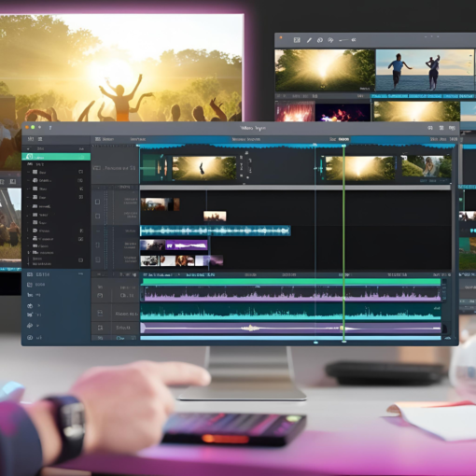
Task: Click the rightmost icon in editor title bar
Action: [452, 128]
